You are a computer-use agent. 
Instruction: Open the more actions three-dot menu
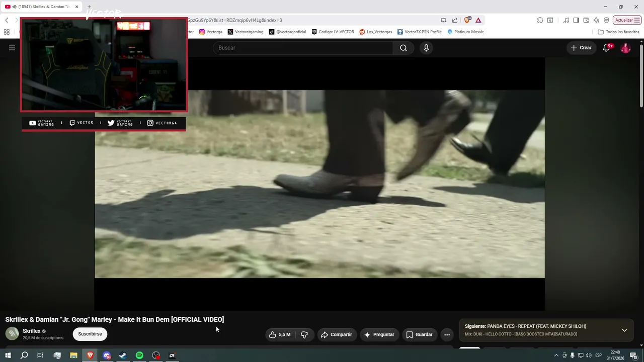pos(447,334)
